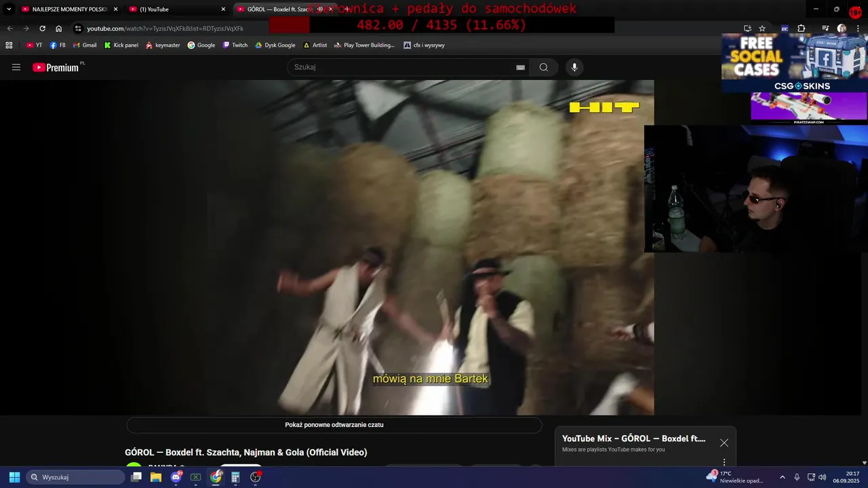Viewport: 868px width, 488px height.
Task: Open the FB bookmark
Action: (58, 45)
